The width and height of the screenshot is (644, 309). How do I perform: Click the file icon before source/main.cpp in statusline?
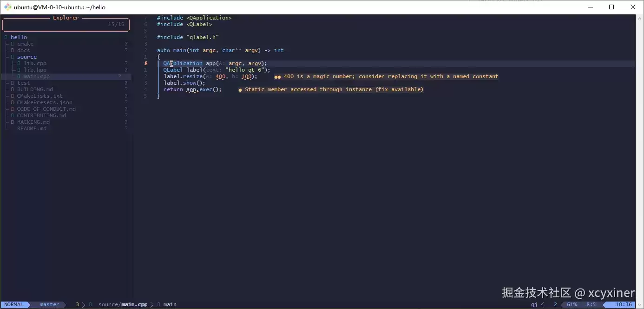[x=91, y=304]
